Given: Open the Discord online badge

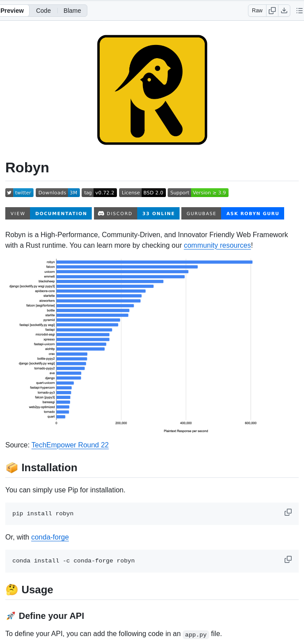Looking at the screenshot, I should click(137, 213).
